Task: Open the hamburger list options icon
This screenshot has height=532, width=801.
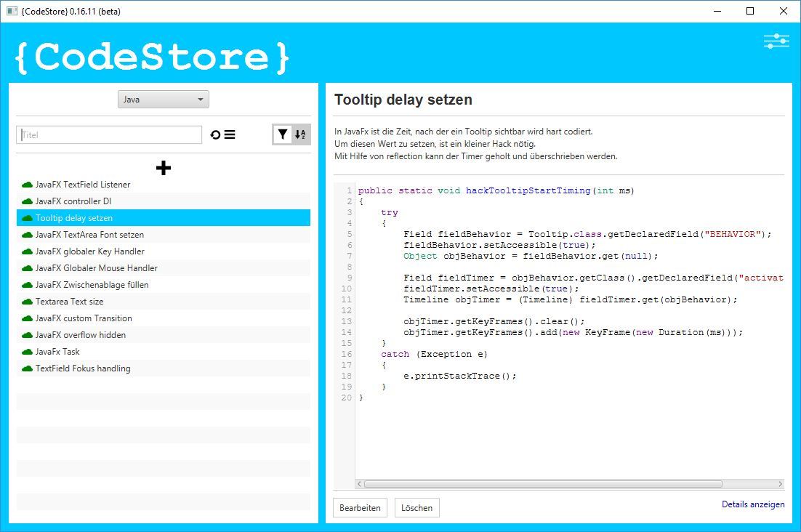Action: pos(230,134)
